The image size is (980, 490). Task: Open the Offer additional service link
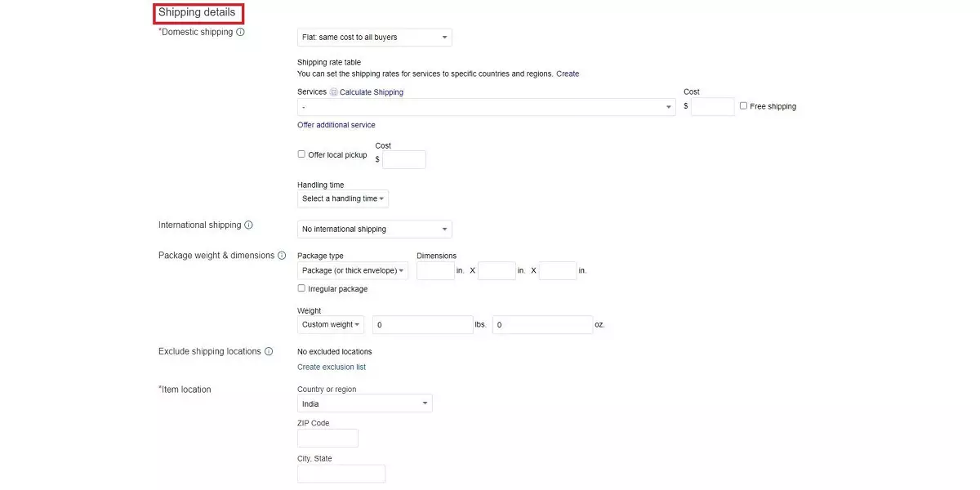[336, 124]
